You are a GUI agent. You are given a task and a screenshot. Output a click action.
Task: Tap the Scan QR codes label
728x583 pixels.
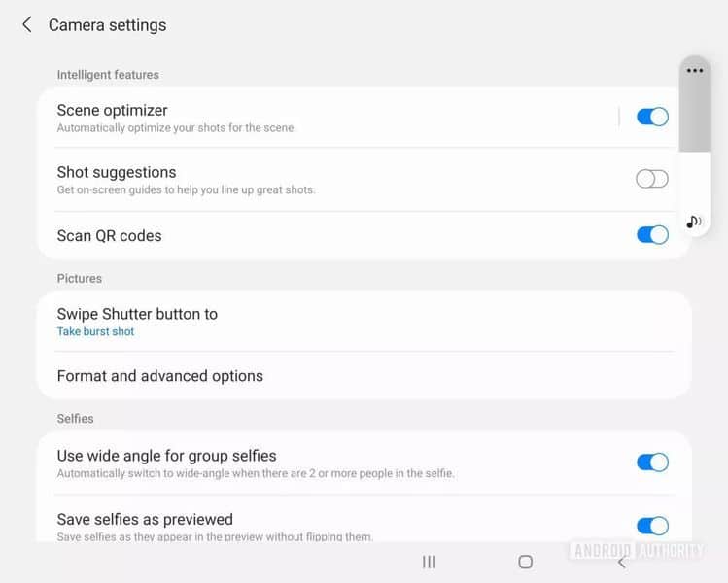point(109,235)
